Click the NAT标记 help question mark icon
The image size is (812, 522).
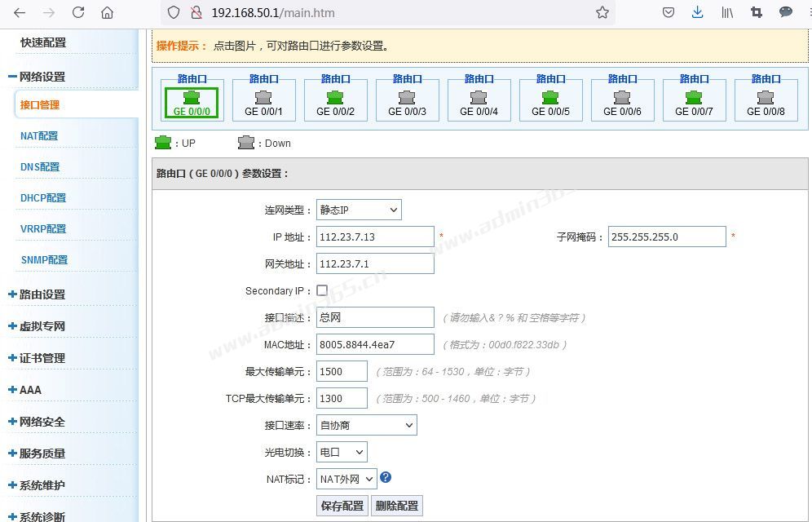click(x=386, y=477)
